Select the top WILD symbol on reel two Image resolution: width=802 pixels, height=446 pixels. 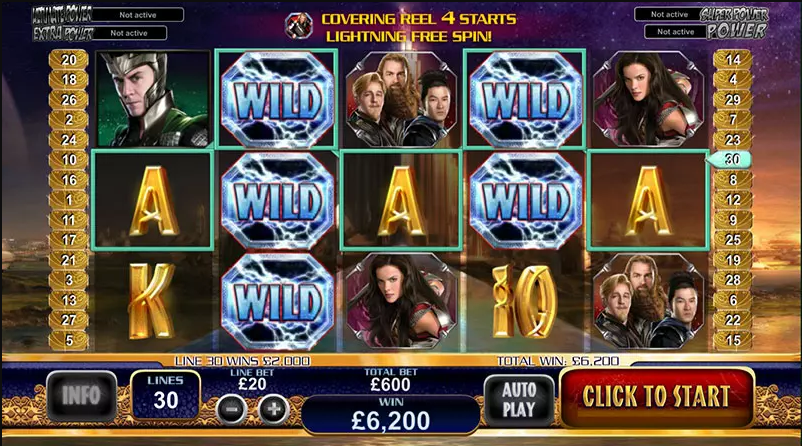pyautogui.click(x=276, y=99)
